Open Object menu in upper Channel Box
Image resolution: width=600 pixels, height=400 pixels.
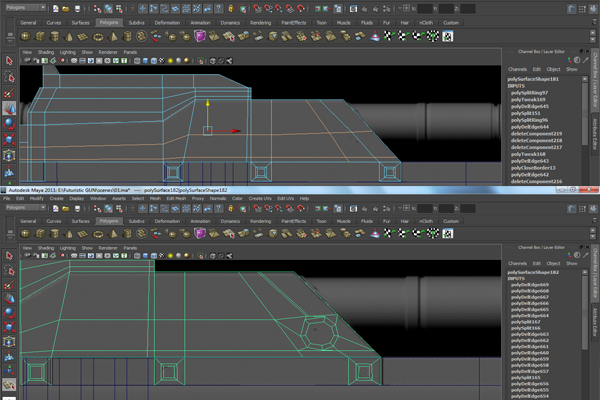[553, 69]
